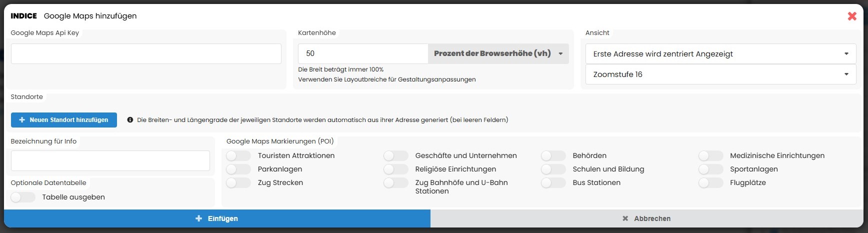
Task: Enable the Schulen und Bildung toggle
Action: [x=553, y=169]
